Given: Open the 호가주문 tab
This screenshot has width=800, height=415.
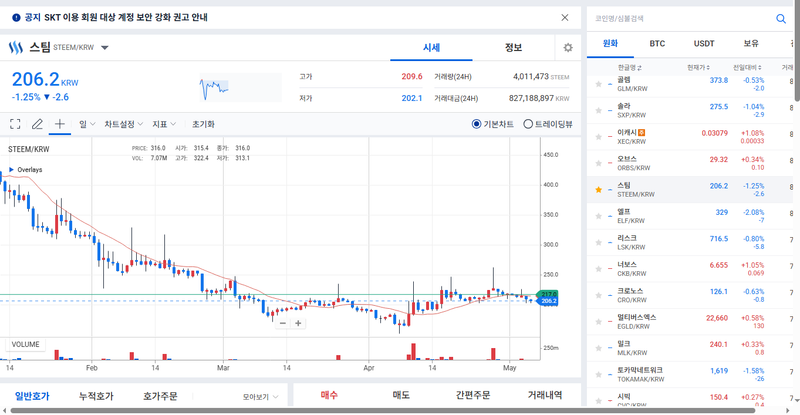Looking at the screenshot, I should pyautogui.click(x=160, y=396).
